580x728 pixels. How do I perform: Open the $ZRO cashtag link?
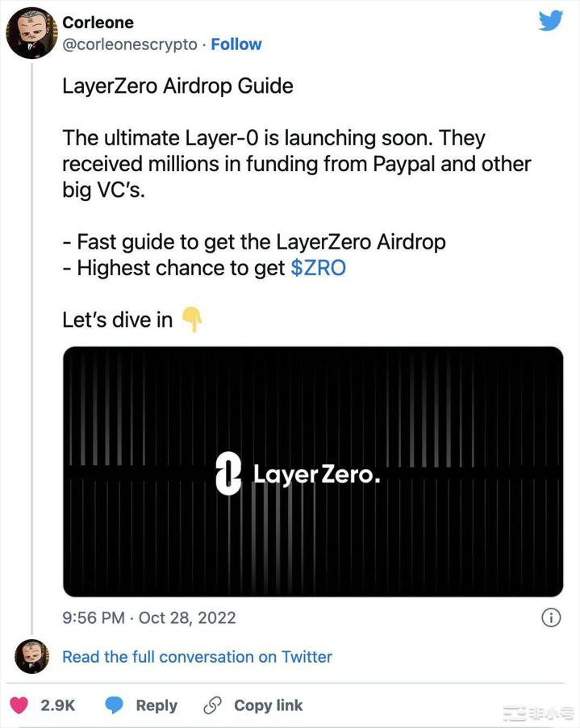coord(318,269)
